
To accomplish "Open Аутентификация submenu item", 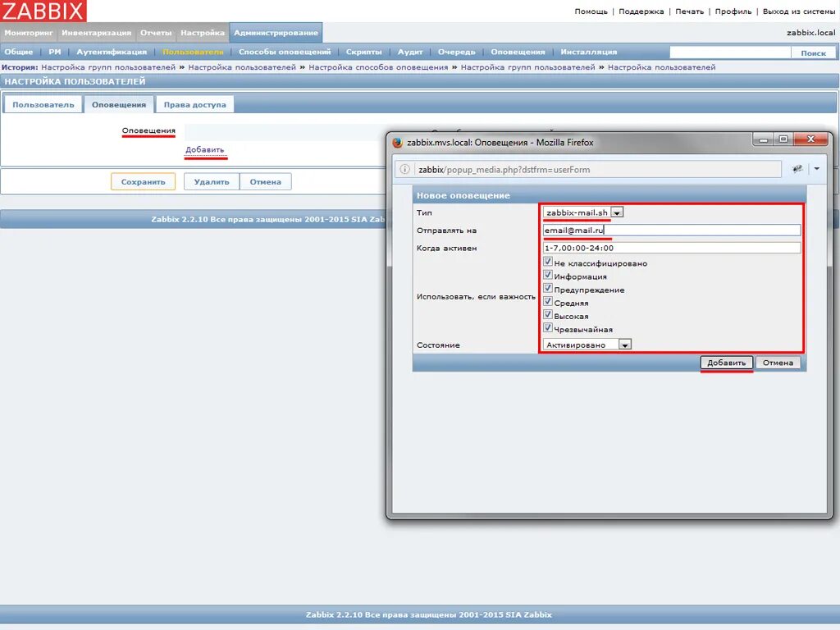I will click(x=112, y=52).
